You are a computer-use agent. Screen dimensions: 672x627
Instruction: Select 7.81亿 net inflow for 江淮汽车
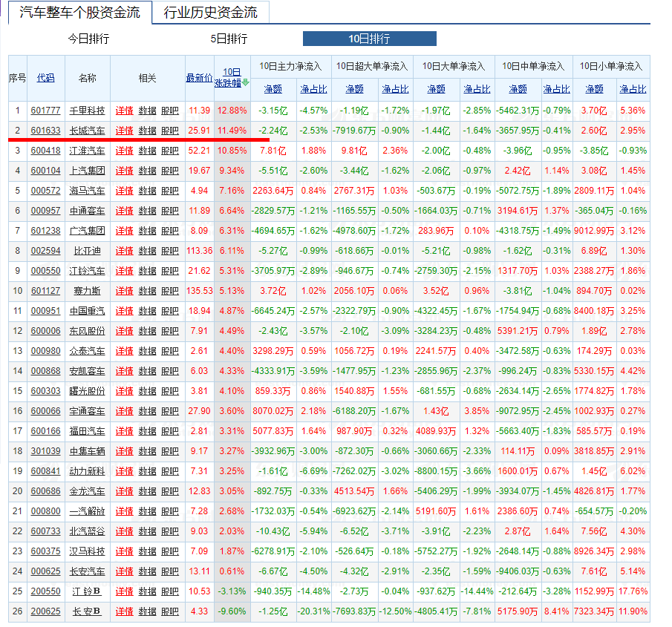(x=273, y=151)
